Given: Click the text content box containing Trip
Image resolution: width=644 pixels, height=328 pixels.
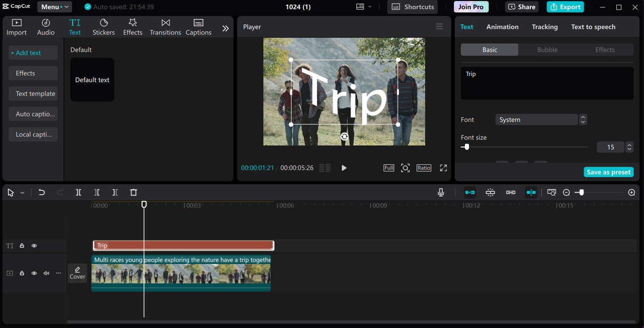Looking at the screenshot, I should pyautogui.click(x=547, y=83).
